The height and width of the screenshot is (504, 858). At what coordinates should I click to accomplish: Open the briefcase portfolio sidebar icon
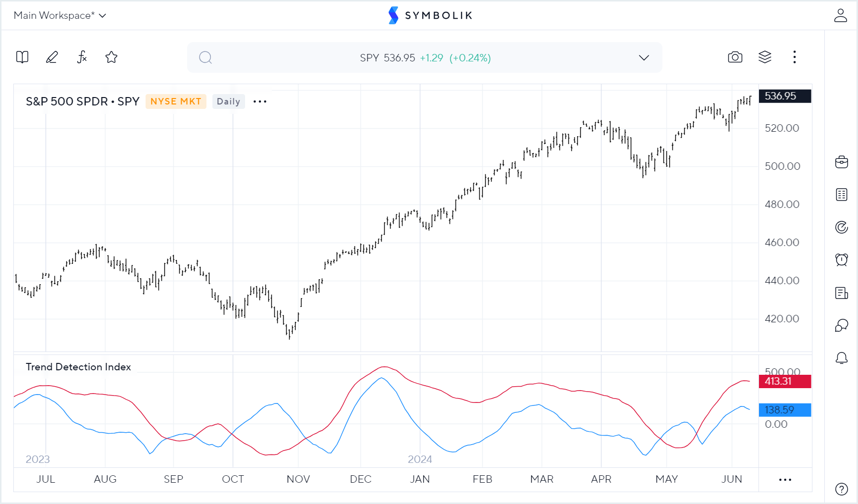point(842,162)
